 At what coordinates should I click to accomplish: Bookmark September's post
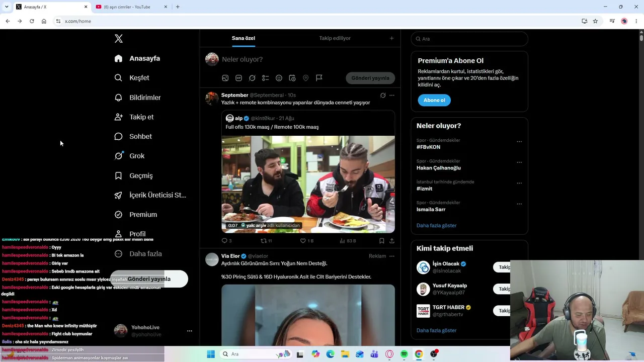click(382, 241)
